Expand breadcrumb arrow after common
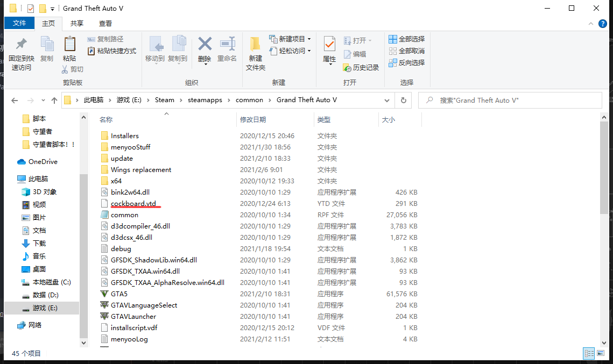This screenshot has width=613, height=364. click(270, 101)
